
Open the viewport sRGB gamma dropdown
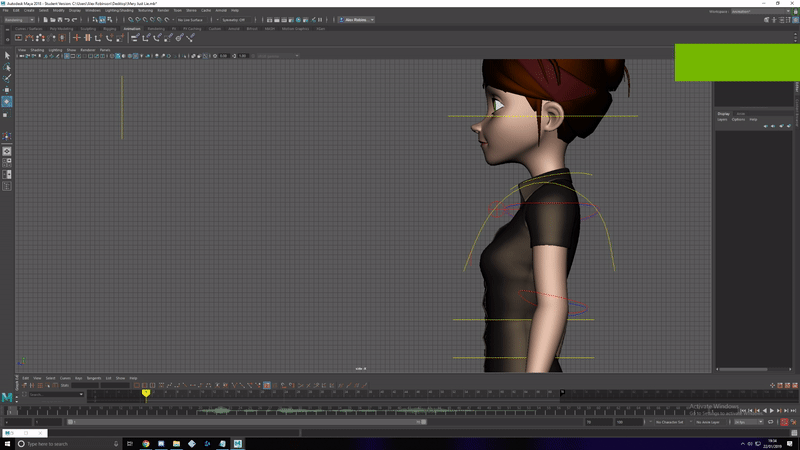click(x=276, y=56)
